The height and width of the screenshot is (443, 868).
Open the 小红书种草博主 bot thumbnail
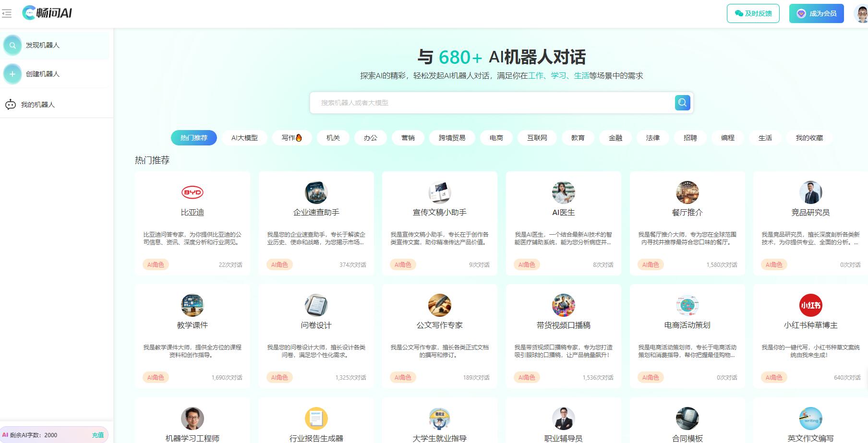[x=810, y=305]
